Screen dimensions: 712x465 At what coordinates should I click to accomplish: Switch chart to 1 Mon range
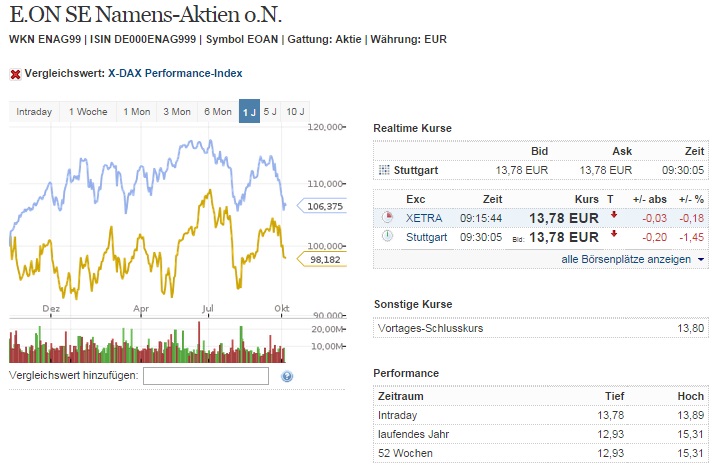(x=137, y=112)
